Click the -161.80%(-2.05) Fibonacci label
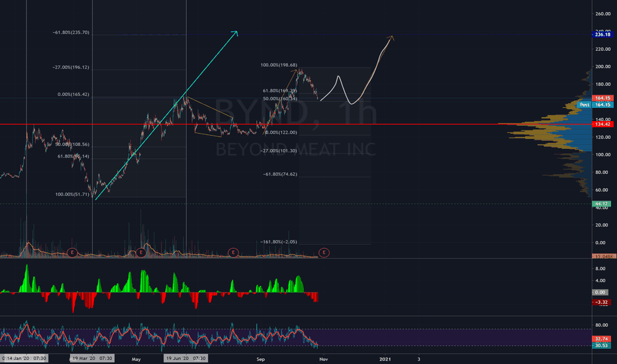The height and width of the screenshot is (364, 617). click(279, 242)
